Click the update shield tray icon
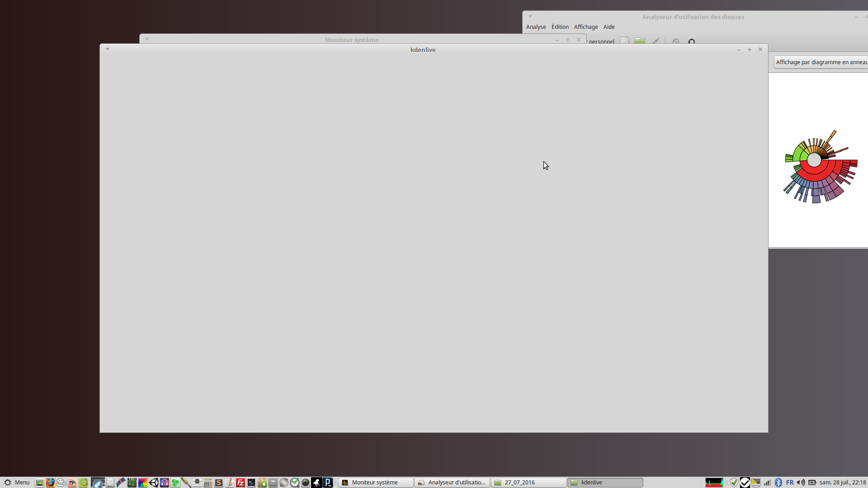Screen dimensions: 868x488 tap(734, 483)
